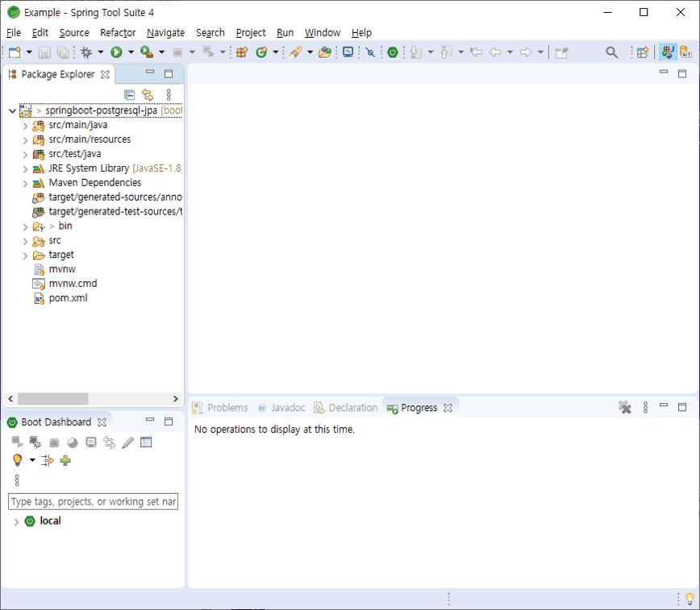Click Boot Dashboard Show Properties table icon
The width and height of the screenshot is (700, 610).
pyautogui.click(x=146, y=442)
